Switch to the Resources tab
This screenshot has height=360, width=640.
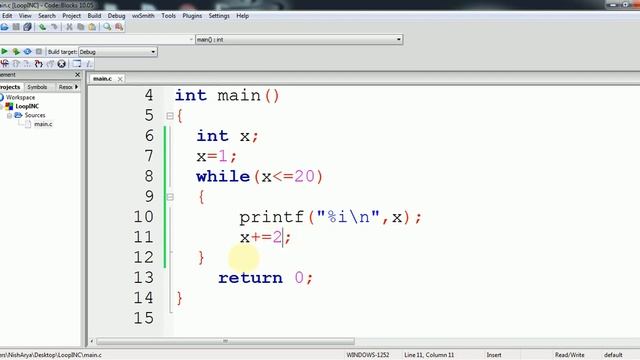pos(65,87)
